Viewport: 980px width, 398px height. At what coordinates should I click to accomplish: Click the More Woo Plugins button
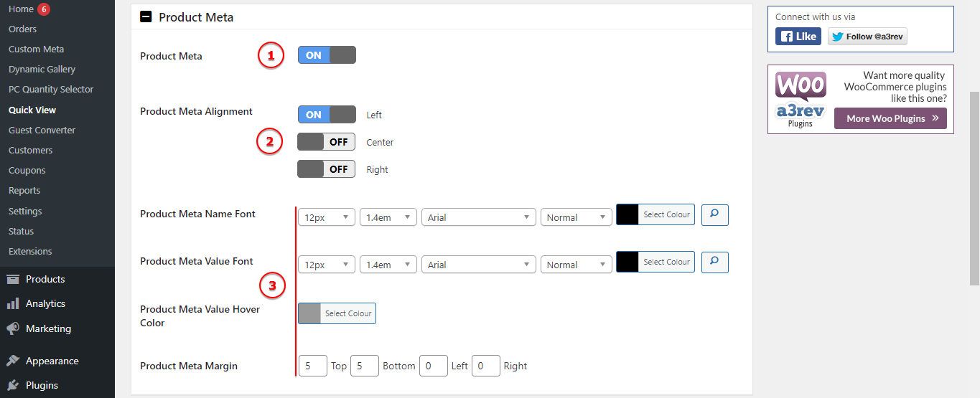(x=890, y=118)
